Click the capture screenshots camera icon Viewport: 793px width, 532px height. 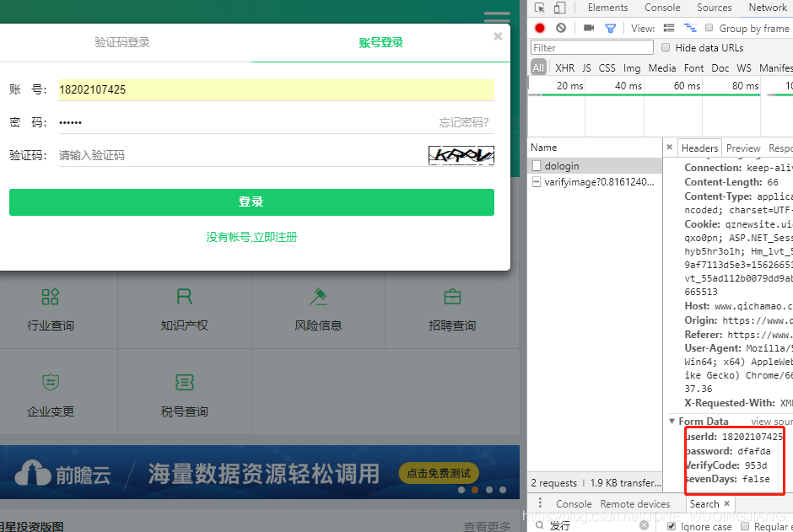(589, 28)
